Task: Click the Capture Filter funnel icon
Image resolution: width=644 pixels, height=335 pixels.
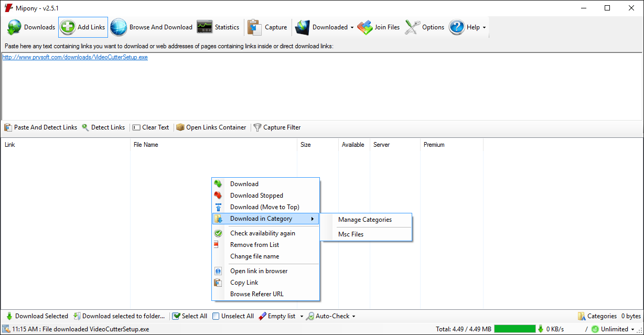Action: (257, 127)
